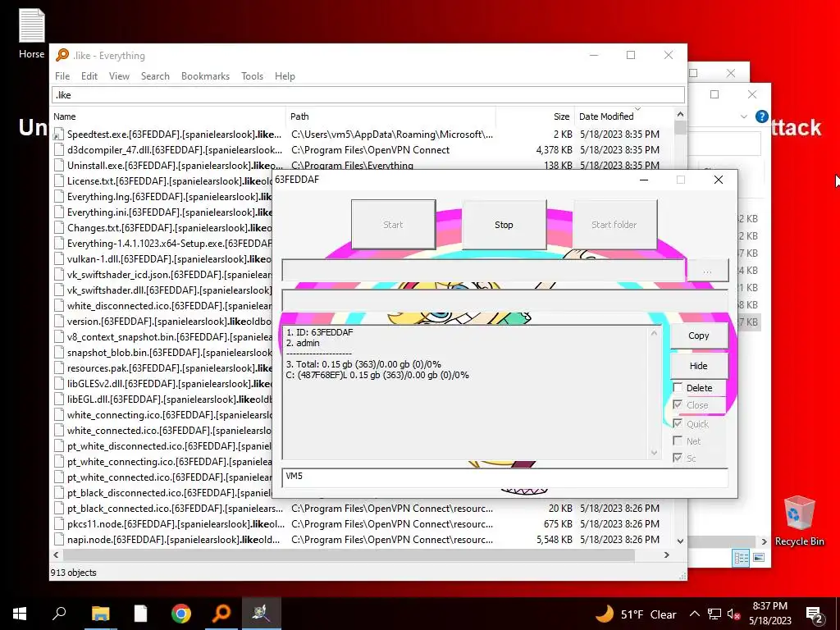Click vulkan-1.dll file icon
The height and width of the screenshot is (630, 840).
(58, 259)
